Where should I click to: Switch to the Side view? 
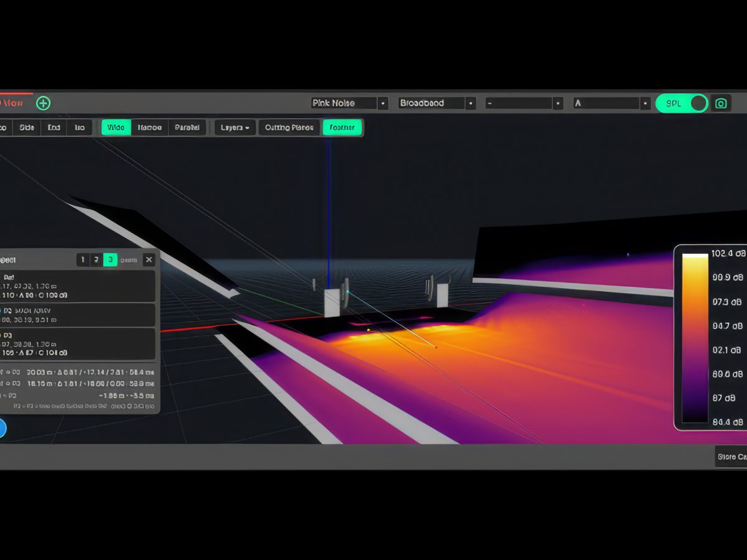click(x=27, y=128)
